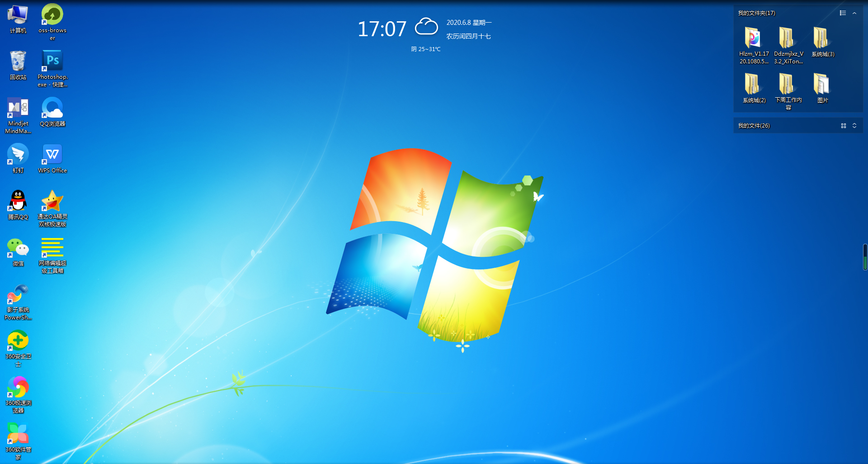Expand the 我的文件(26) panel
Viewport: 868px width, 464px height.
pos(854,126)
